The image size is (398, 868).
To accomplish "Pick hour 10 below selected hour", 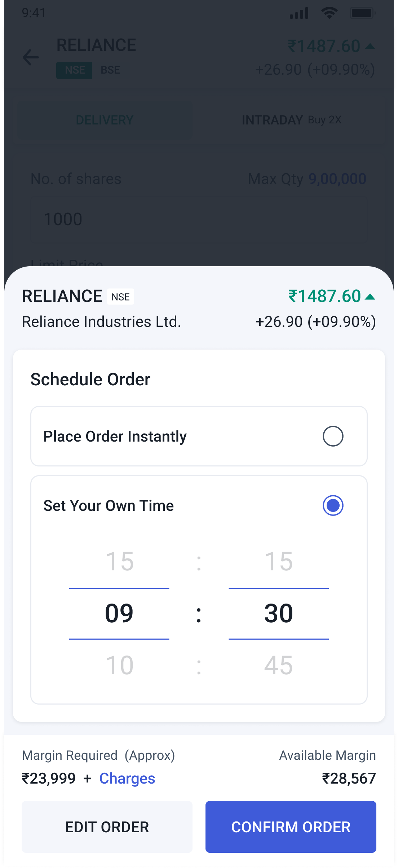I will (x=119, y=665).
